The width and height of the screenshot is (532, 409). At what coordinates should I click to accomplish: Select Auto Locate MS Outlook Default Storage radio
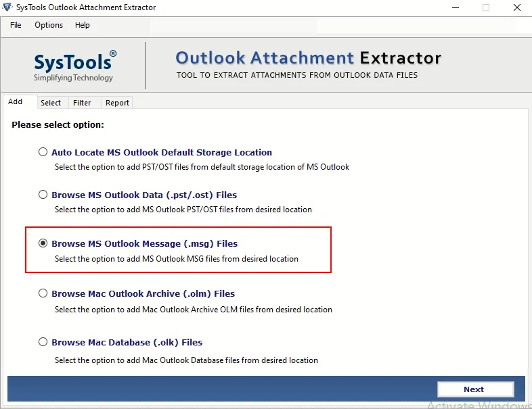tap(43, 152)
